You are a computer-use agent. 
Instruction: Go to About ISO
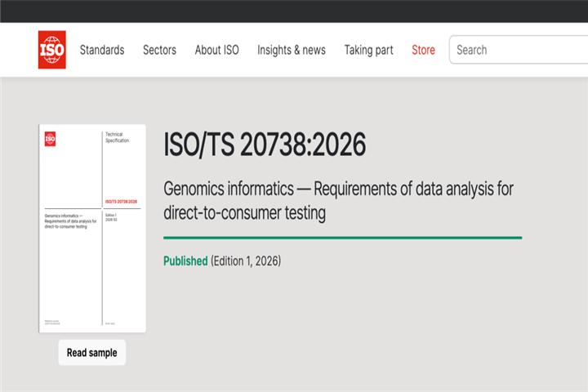[x=216, y=50]
